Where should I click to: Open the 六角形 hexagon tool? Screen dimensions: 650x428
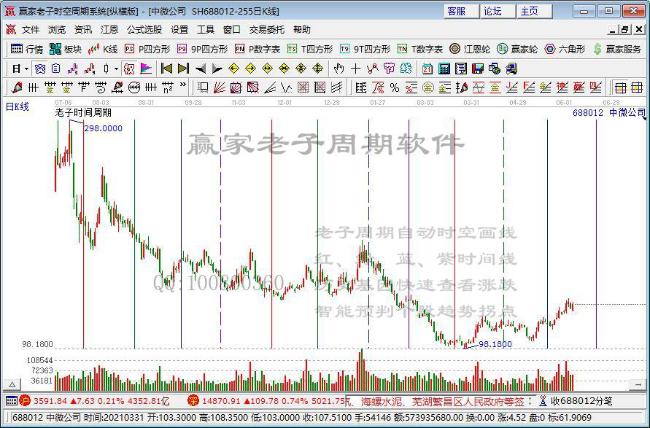(x=565, y=49)
